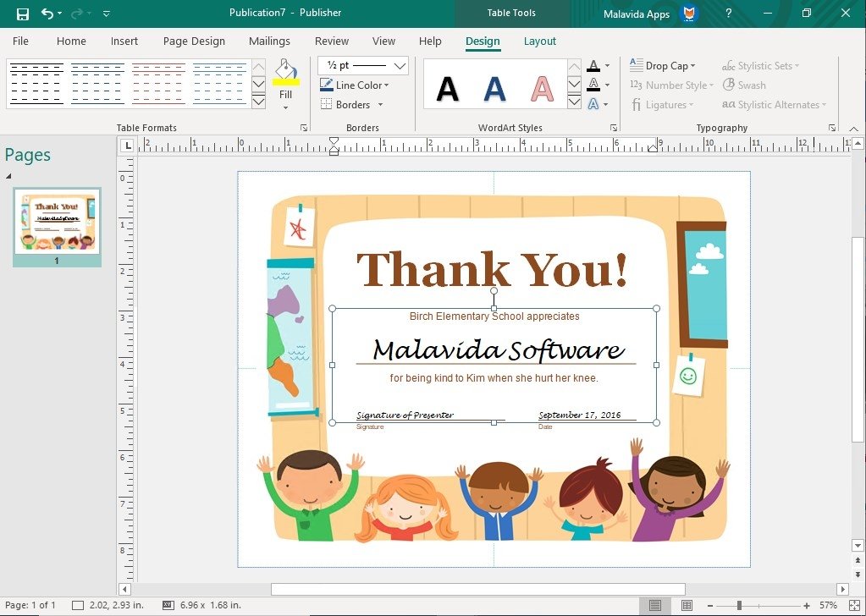Click the Undo arrow icon
Screen dimensions: 866x616
47,14
